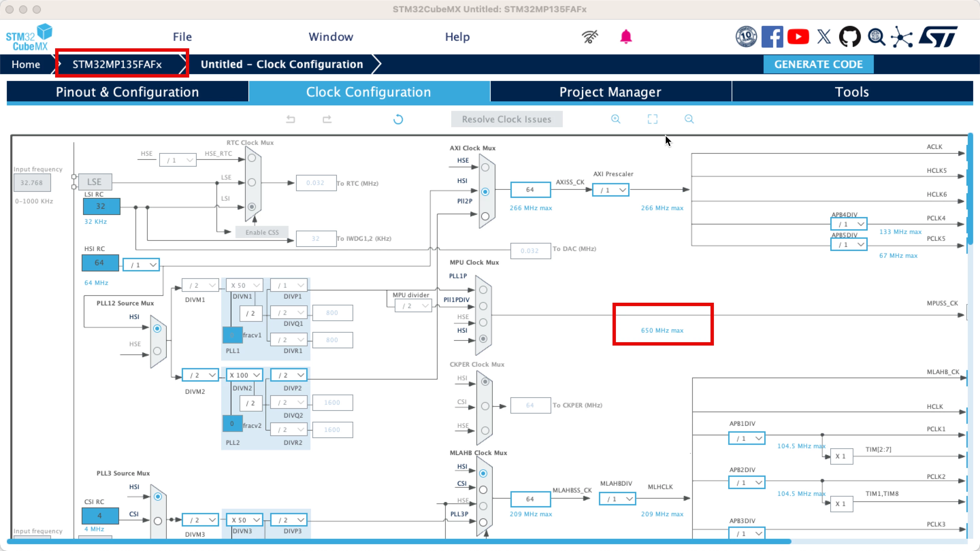Click Untitled - Clock Configuration breadcrumb
980x551 pixels.
coord(282,64)
